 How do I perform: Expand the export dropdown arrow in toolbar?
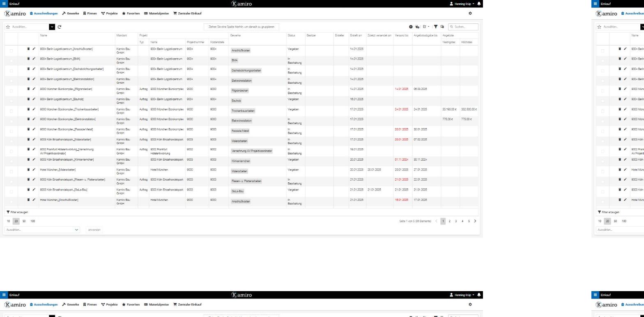tap(428, 27)
